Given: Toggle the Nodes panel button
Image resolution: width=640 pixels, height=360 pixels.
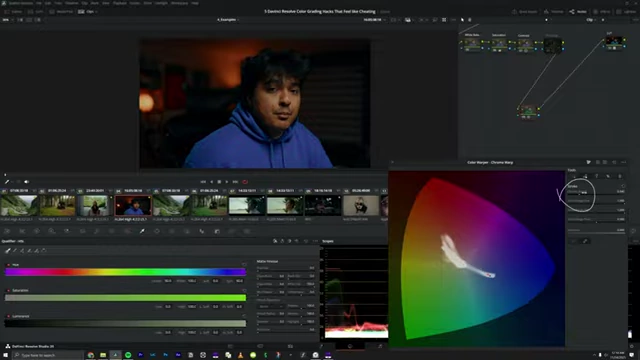Looking at the screenshot, I should pyautogui.click(x=578, y=12).
